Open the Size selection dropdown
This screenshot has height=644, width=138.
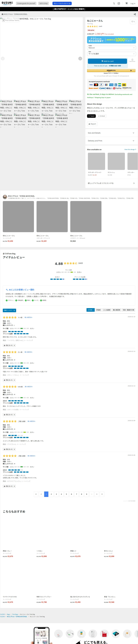pyautogui.click(x=111, y=54)
